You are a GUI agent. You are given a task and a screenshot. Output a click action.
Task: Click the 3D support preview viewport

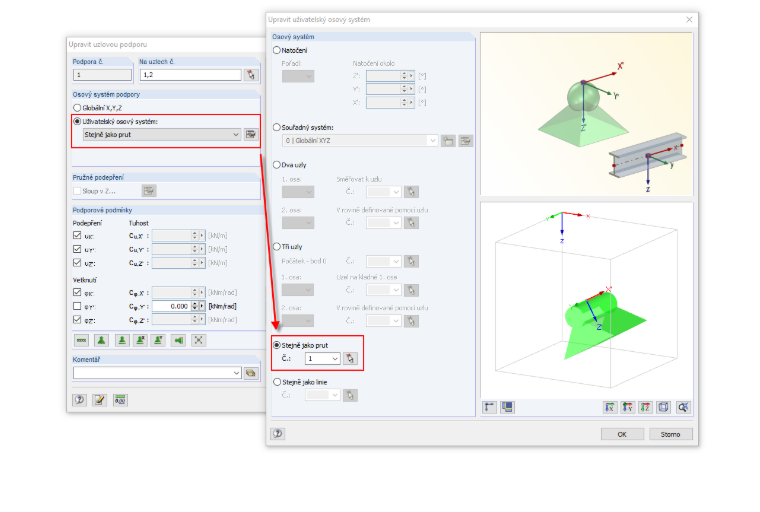[586, 301]
